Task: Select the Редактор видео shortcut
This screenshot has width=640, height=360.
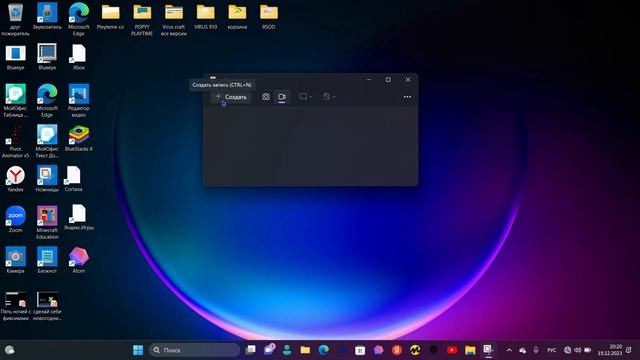Action: (79, 100)
